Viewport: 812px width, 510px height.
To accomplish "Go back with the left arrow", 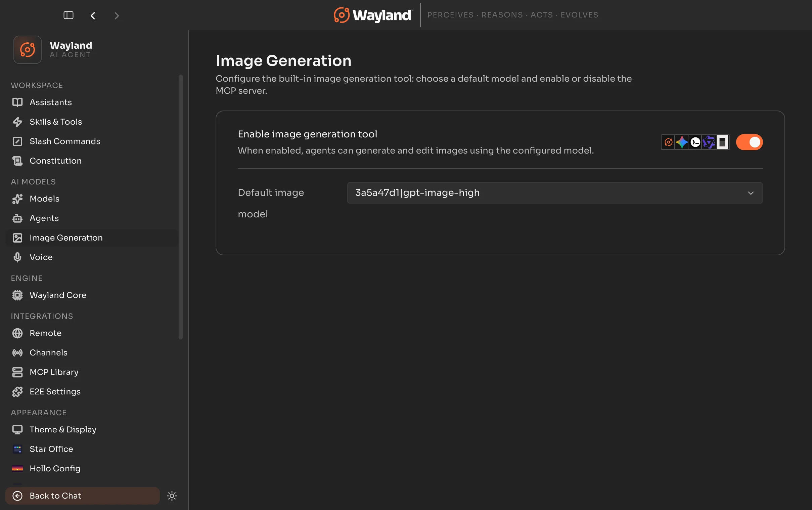I will pyautogui.click(x=93, y=15).
